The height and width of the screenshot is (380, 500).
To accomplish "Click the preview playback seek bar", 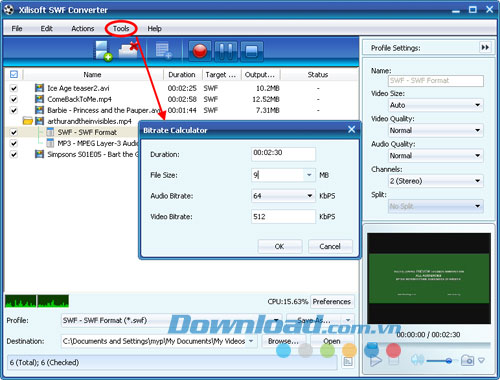I will point(429,345).
